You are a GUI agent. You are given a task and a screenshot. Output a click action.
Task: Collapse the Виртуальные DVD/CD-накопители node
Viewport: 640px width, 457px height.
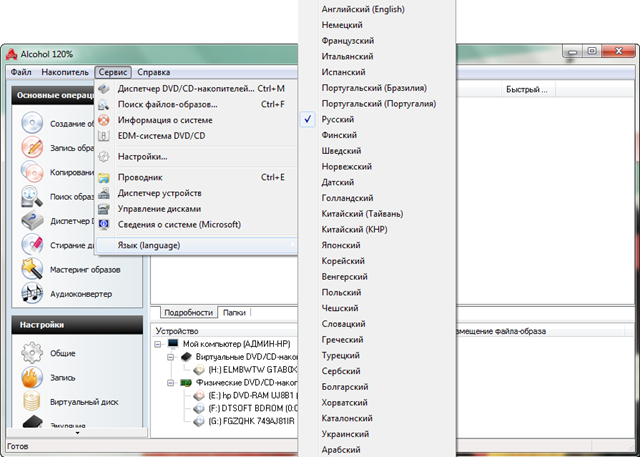coord(171,357)
